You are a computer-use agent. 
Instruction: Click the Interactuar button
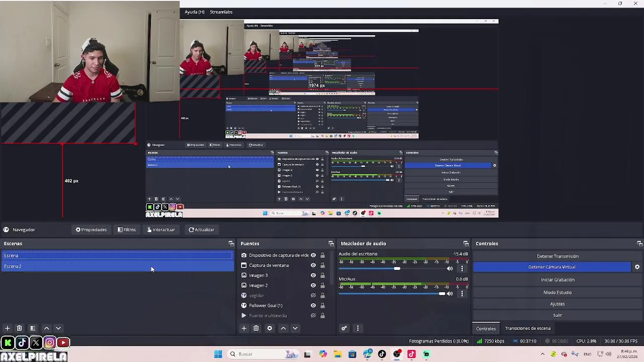pos(161,230)
